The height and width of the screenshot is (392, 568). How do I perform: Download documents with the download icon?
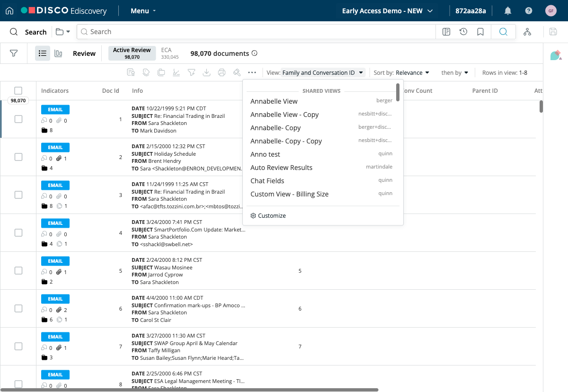tap(206, 72)
